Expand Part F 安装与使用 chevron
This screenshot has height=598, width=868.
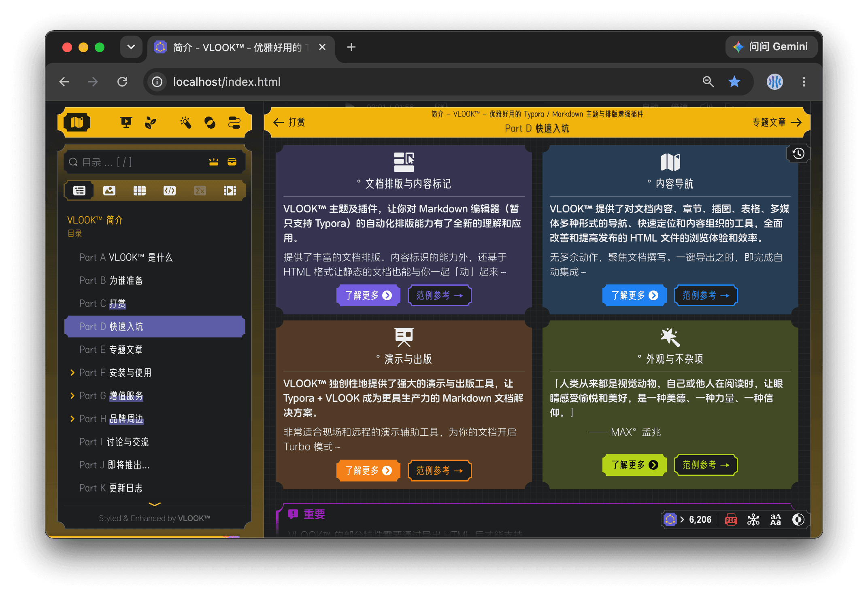click(72, 373)
